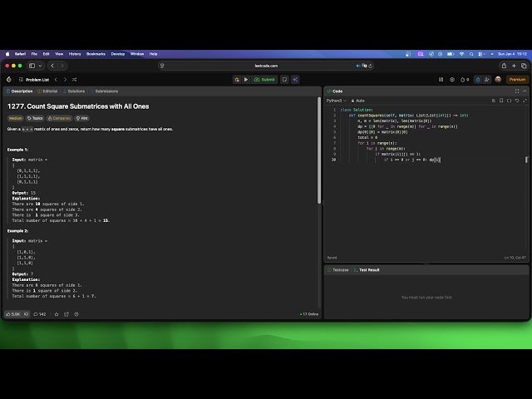
Task: Click the help circle icon in footer
Action: pos(76,314)
